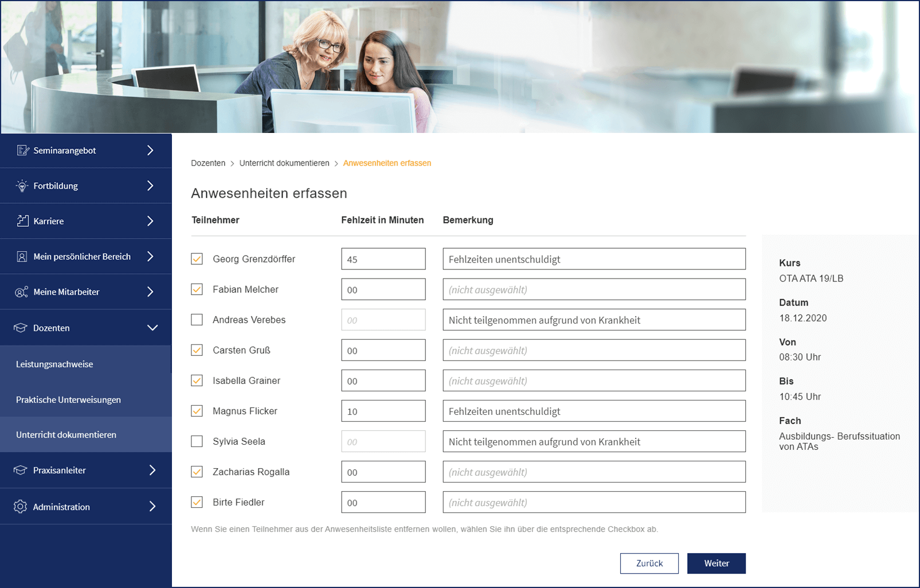Click the Karriere stairs icon
This screenshot has height=588, width=920.
(x=22, y=221)
